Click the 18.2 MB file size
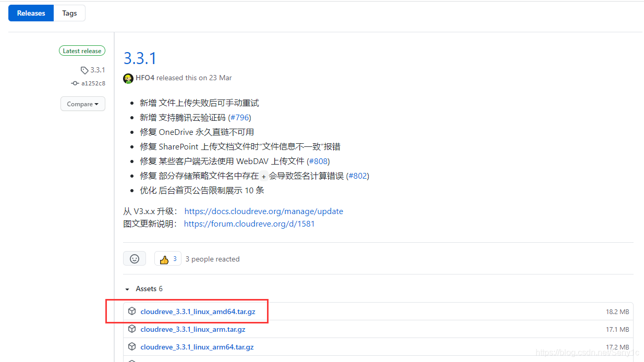Image resolution: width=644 pixels, height=362 pixels. [x=617, y=311]
